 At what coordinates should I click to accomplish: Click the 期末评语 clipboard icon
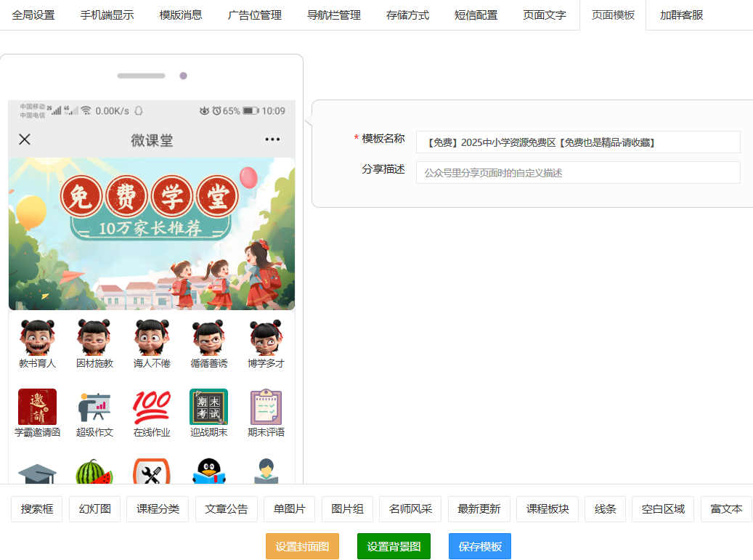pyautogui.click(x=266, y=407)
